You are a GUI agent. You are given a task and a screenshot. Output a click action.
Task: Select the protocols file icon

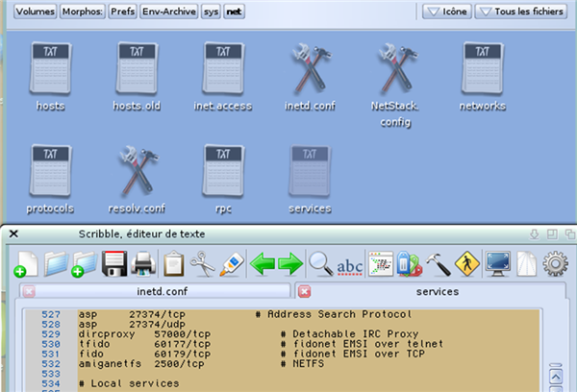(50, 171)
